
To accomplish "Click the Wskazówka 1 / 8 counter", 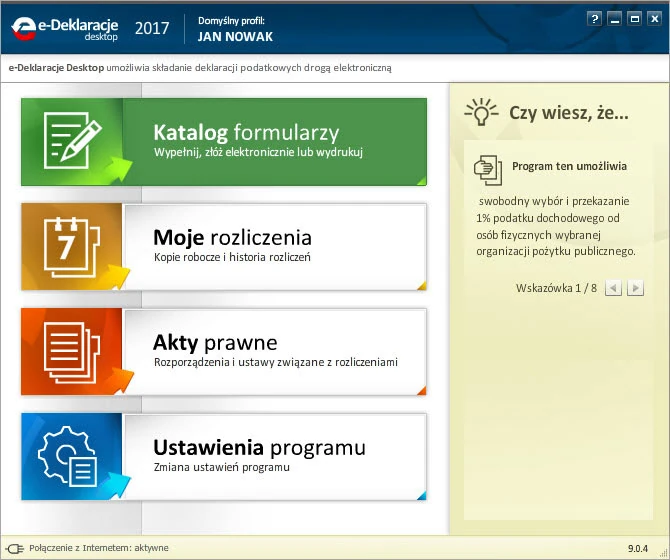I will click(556, 288).
